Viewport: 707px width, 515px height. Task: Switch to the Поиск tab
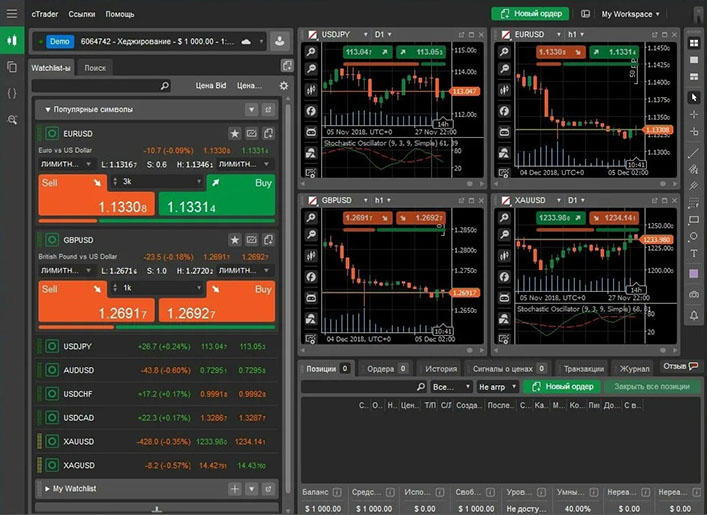coord(95,68)
